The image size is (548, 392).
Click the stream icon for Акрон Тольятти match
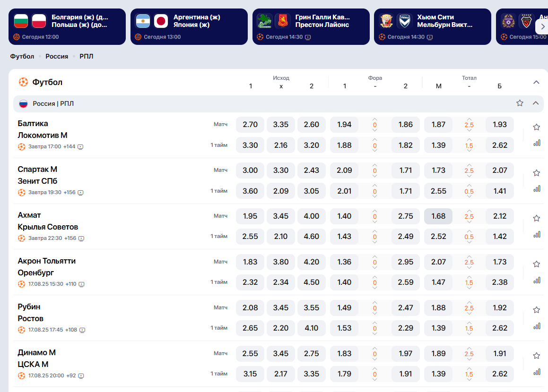pyautogui.click(x=81, y=284)
